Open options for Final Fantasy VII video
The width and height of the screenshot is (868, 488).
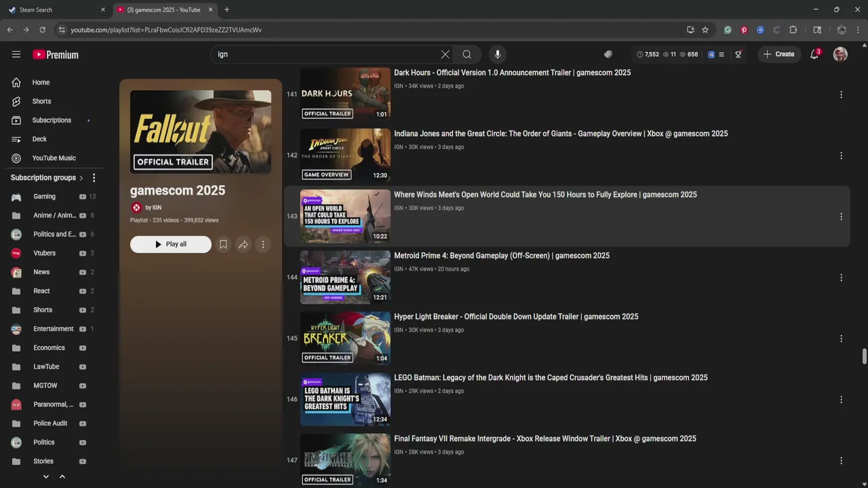point(841,461)
